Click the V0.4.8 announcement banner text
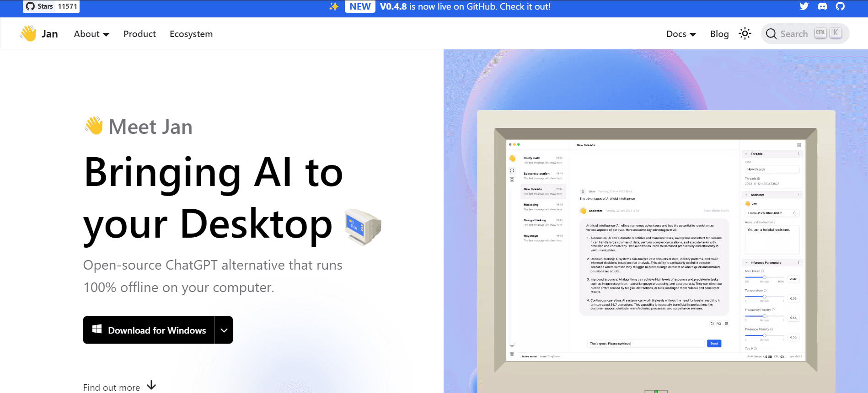The image size is (868, 393). tap(465, 6)
